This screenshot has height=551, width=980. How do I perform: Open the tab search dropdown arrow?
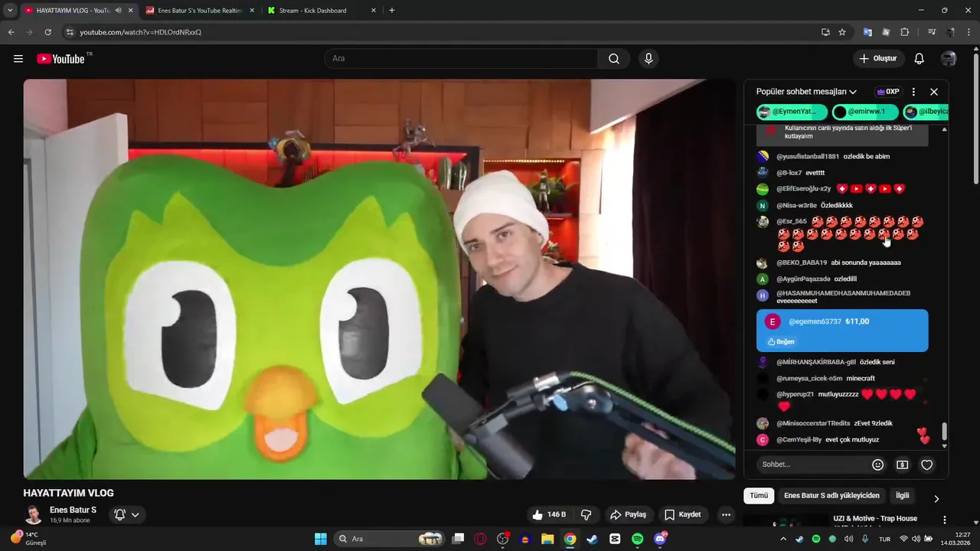(9, 11)
